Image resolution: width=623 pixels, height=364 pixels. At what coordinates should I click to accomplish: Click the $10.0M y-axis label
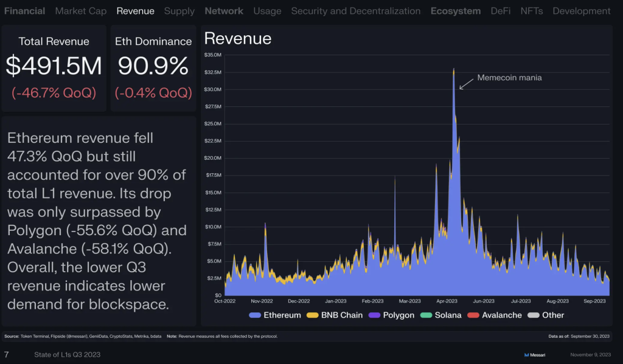tap(213, 227)
